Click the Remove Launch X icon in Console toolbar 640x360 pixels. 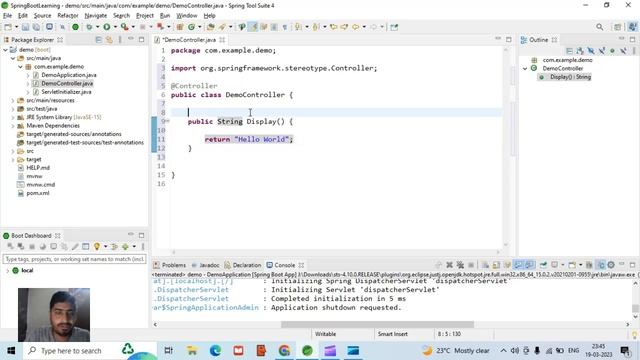[x=449, y=265]
